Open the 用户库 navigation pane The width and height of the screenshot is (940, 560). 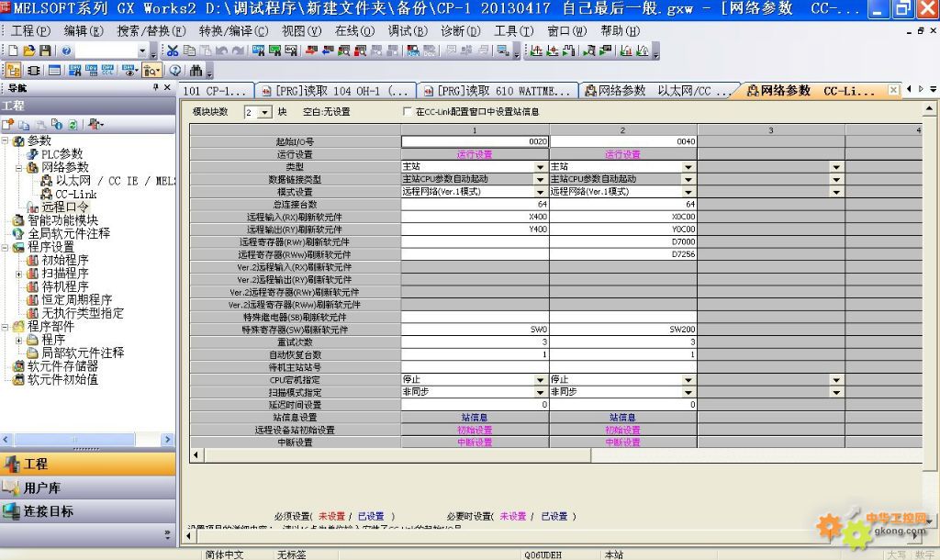coord(88,488)
